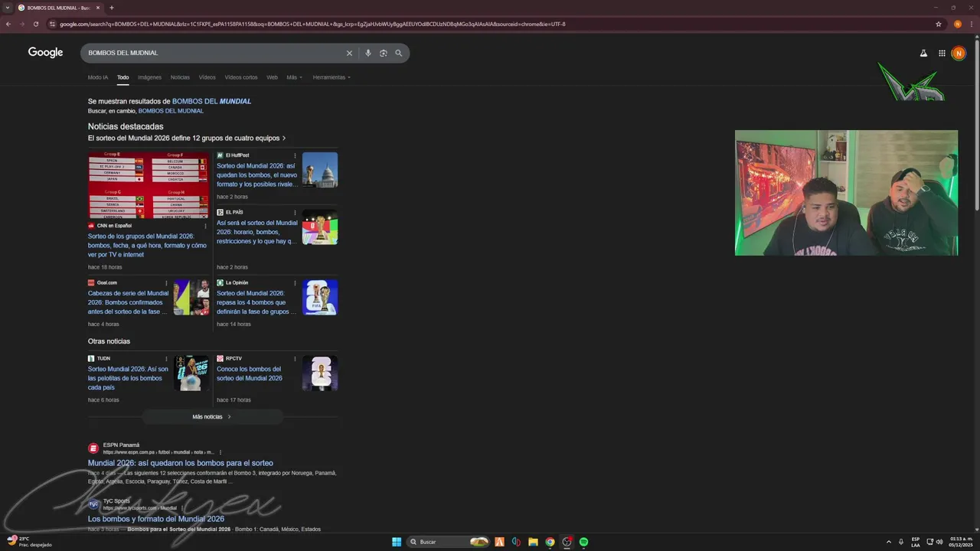
Task: Select the Todo results tab
Action: tap(122, 77)
